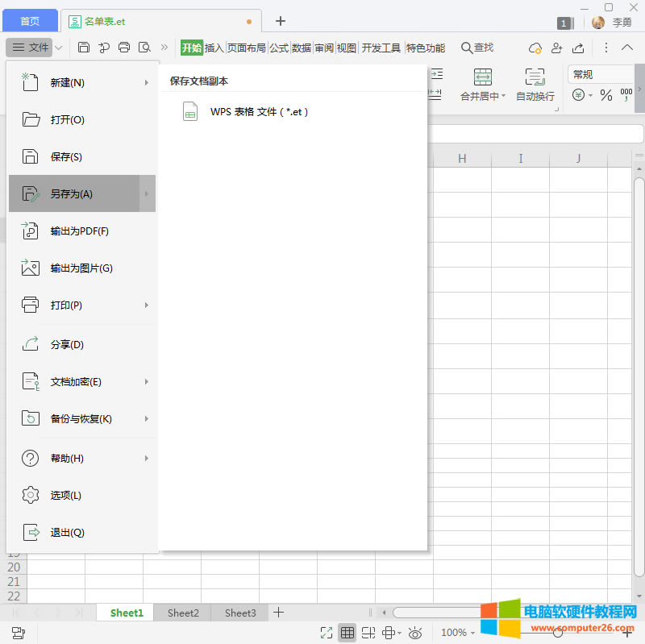Click the print icon in quick toolbar
645x644 pixels.
124,48
